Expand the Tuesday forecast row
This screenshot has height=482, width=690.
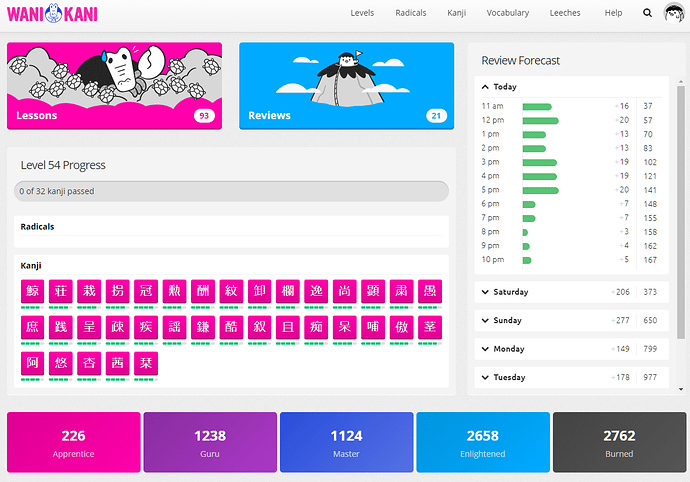pos(572,377)
